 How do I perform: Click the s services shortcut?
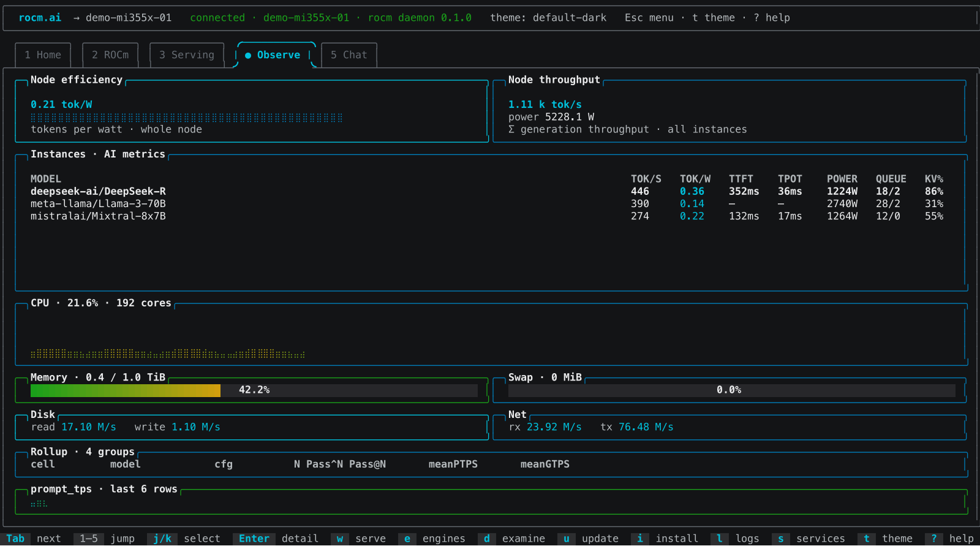tap(809, 539)
